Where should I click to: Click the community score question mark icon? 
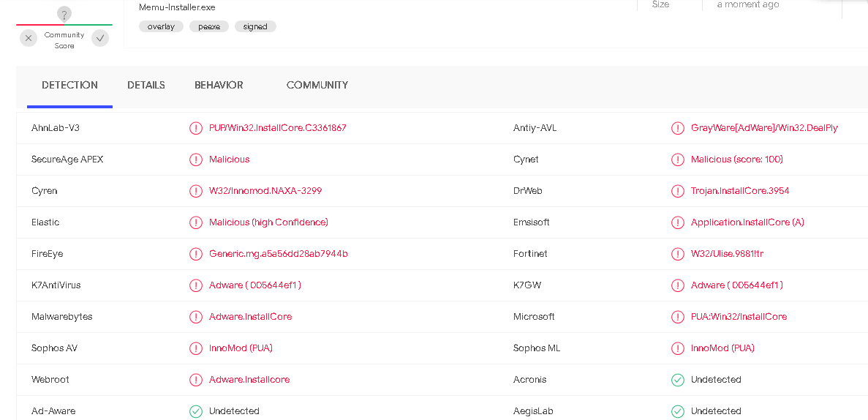click(x=64, y=14)
